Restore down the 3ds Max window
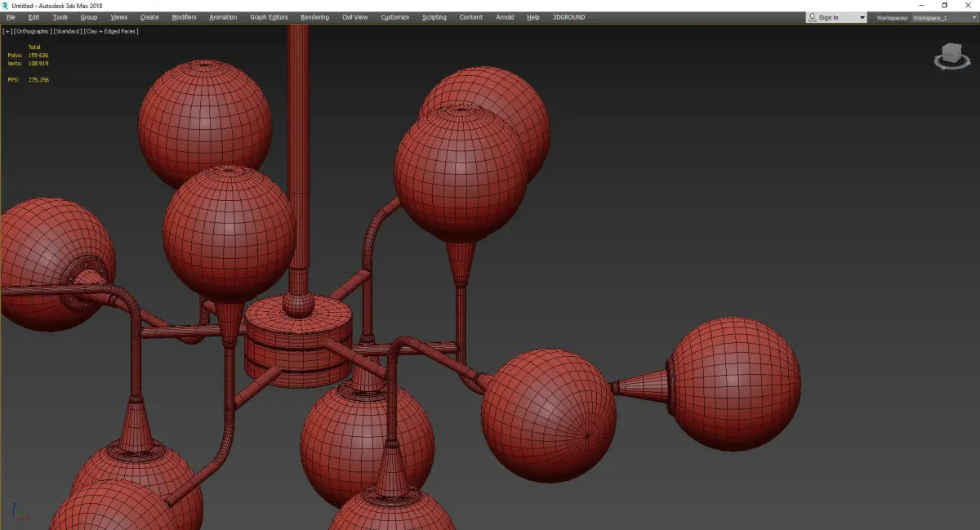 (x=945, y=5)
